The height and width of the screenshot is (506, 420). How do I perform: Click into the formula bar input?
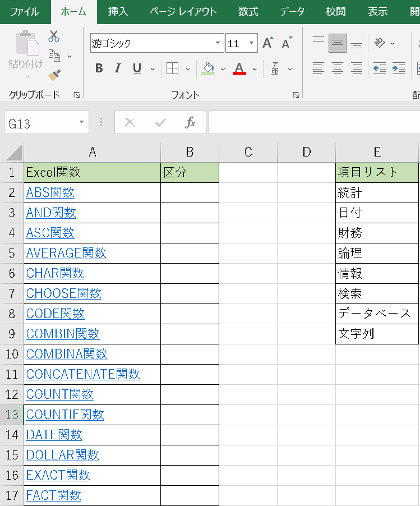pyautogui.click(x=314, y=122)
